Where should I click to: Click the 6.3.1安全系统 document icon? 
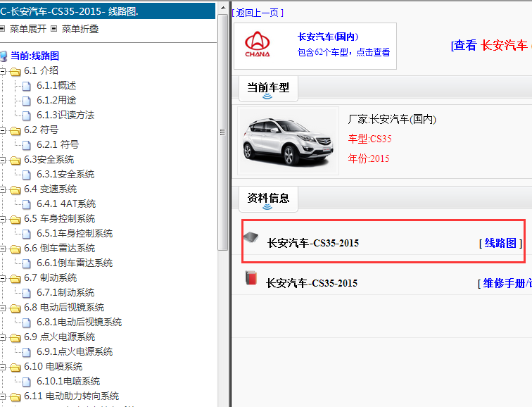pos(26,175)
